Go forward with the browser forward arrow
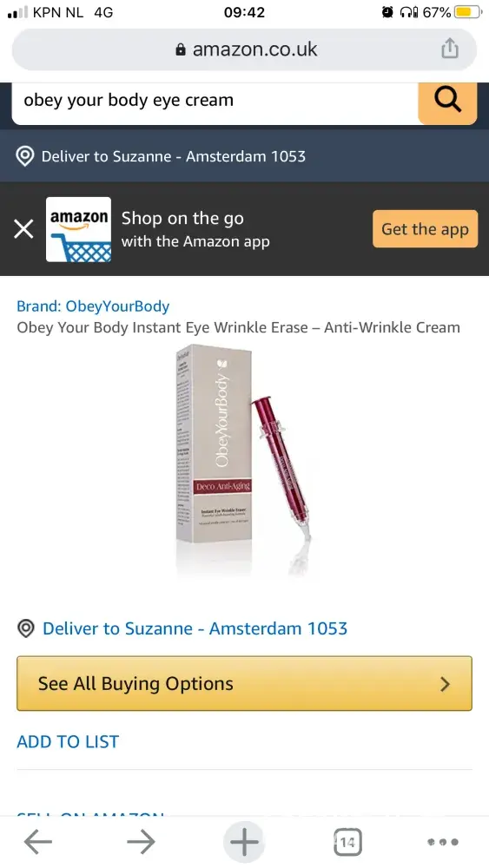489x868 pixels. pyautogui.click(x=141, y=842)
